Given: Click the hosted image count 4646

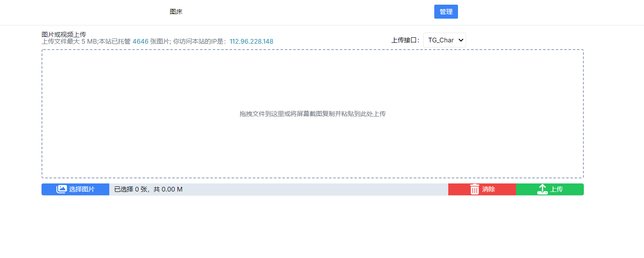Looking at the screenshot, I should tap(140, 42).
